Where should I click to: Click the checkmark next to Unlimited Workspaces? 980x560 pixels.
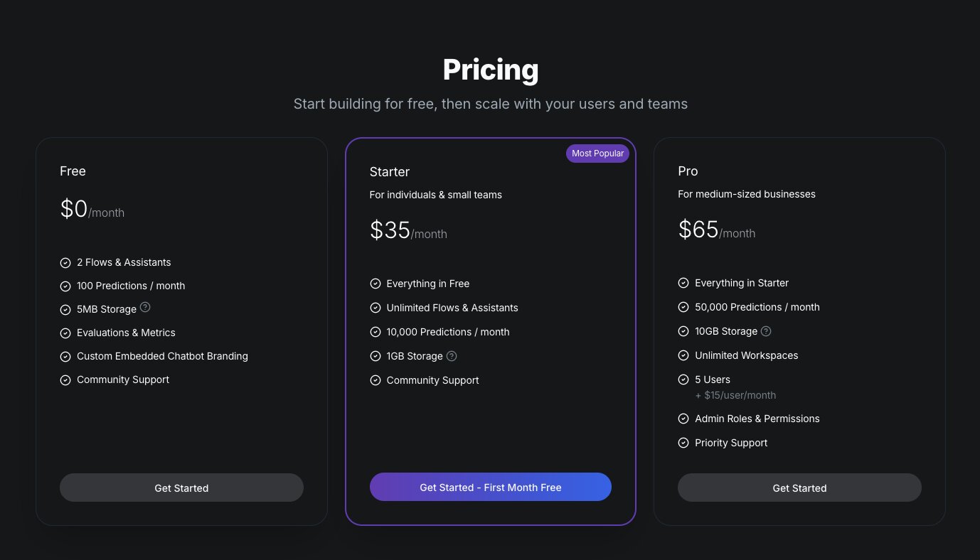683,355
